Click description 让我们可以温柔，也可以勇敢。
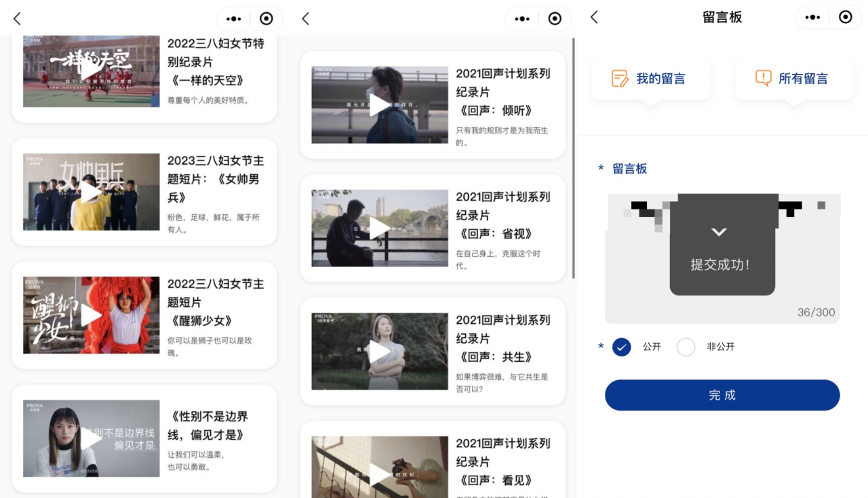Image resolution: width=868 pixels, height=498 pixels. (x=196, y=461)
